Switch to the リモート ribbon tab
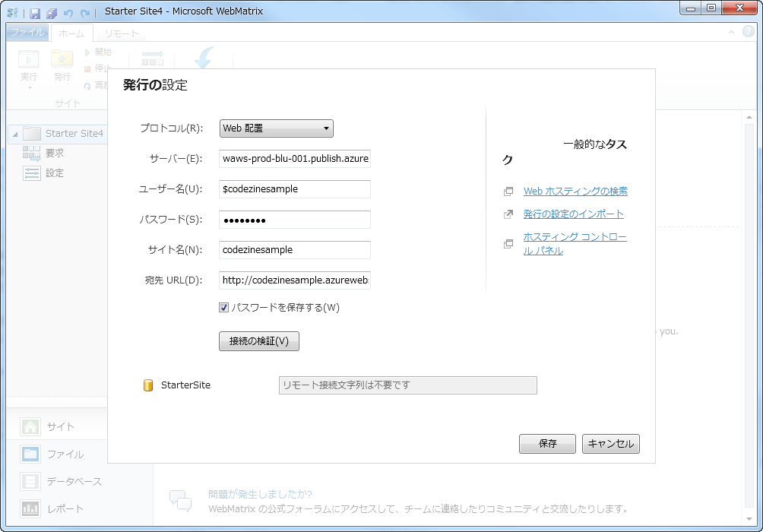763x532 pixels. (122, 33)
